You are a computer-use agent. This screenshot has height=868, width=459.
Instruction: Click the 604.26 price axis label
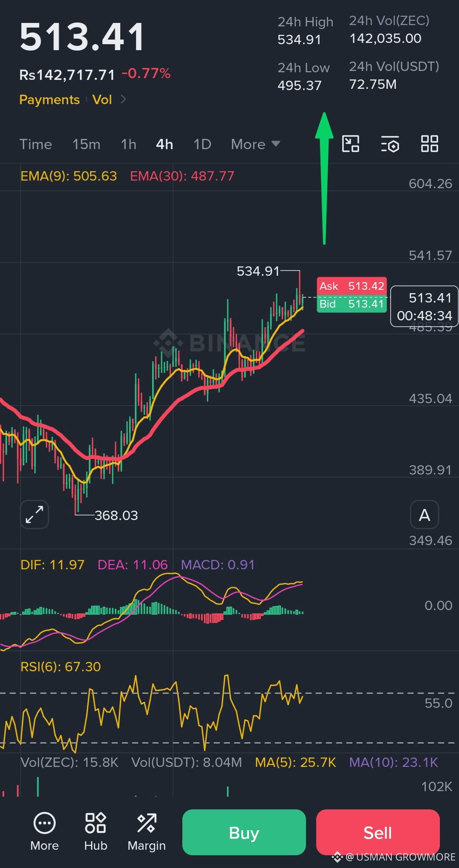coord(430,184)
